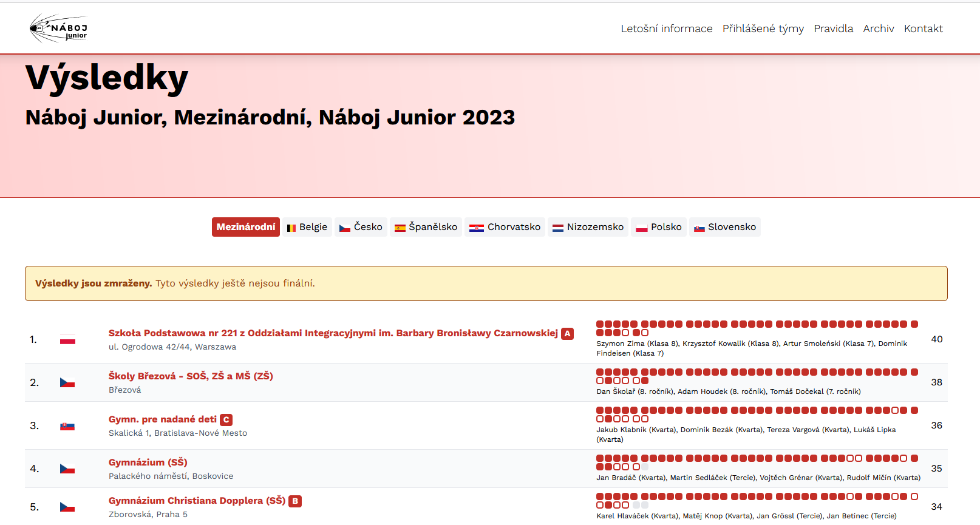This screenshot has width=980, height=525.
Task: Filter results by Španělsko
Action: [x=426, y=227]
